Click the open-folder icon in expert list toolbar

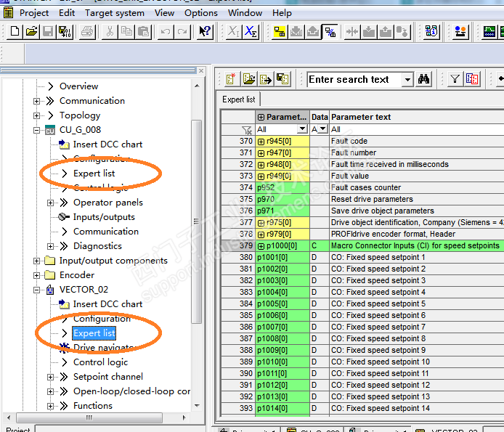point(249,78)
